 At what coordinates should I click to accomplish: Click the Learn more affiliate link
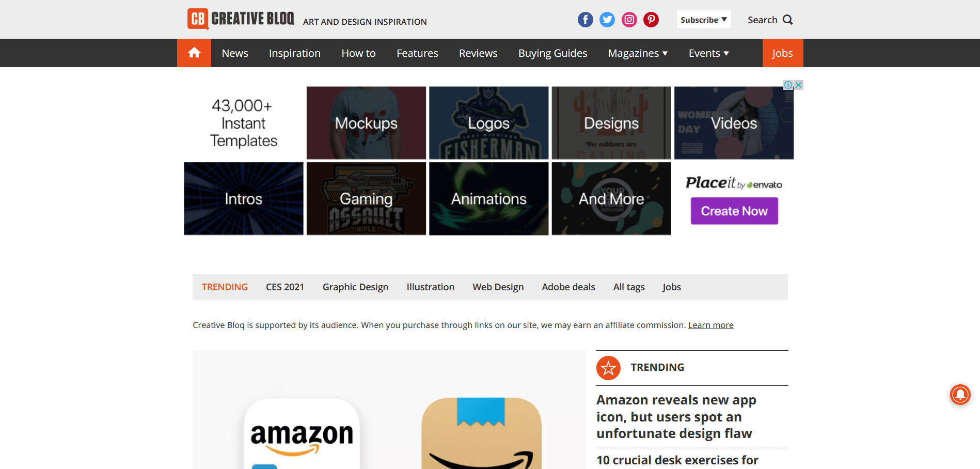pyautogui.click(x=710, y=325)
